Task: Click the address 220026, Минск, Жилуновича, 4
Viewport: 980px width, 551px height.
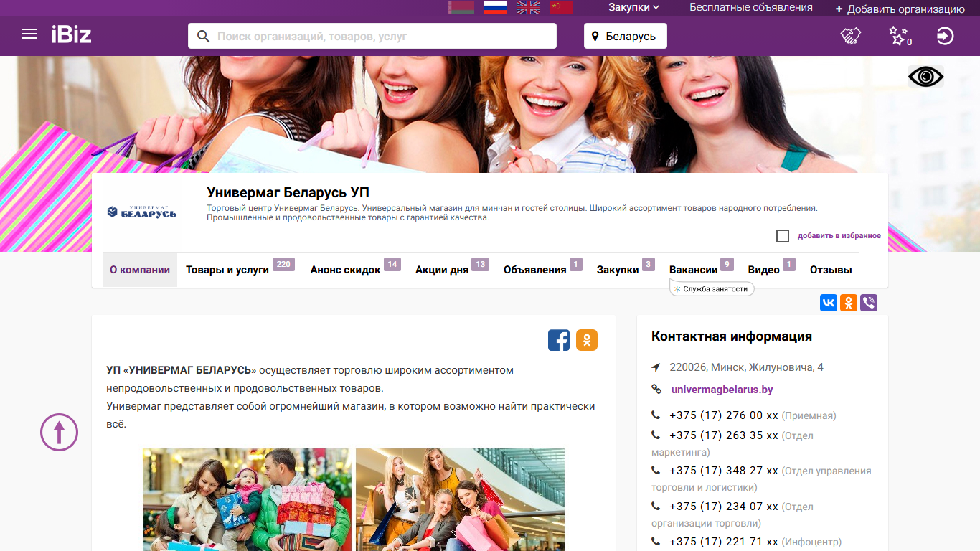Action: pyautogui.click(x=746, y=367)
